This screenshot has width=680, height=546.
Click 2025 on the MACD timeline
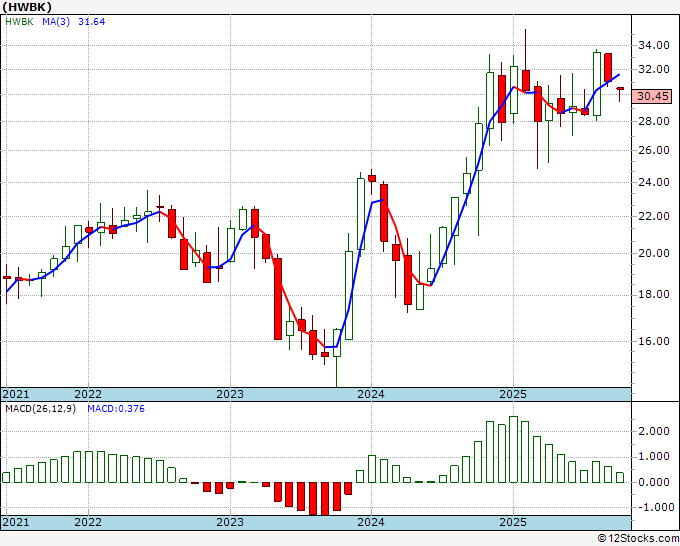click(513, 522)
